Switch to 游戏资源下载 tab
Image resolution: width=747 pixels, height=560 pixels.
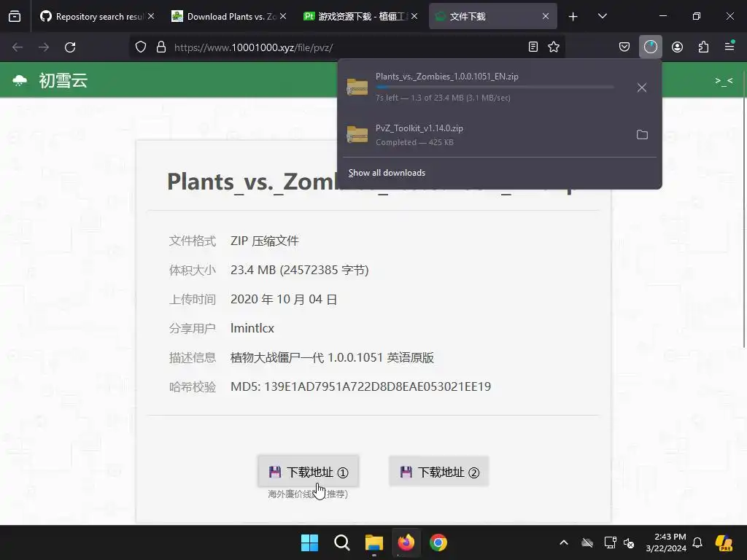click(x=360, y=16)
